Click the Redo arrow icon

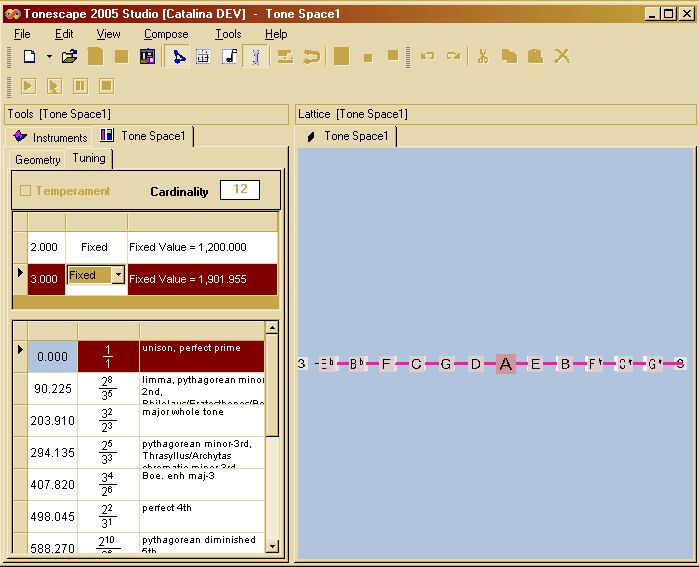pyautogui.click(x=454, y=56)
